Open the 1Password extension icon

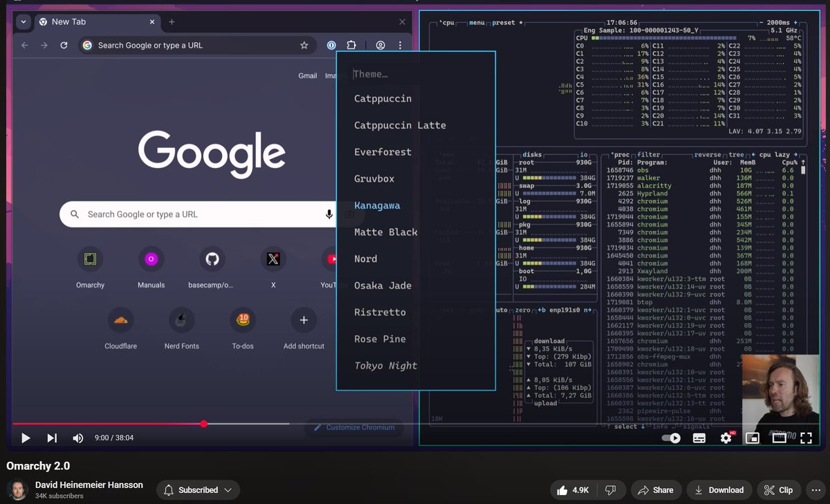(331, 45)
